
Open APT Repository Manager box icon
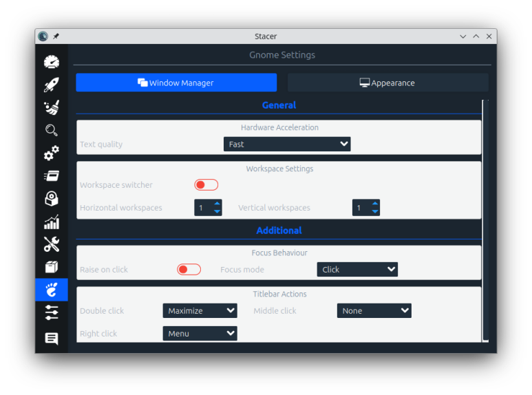[x=52, y=267]
